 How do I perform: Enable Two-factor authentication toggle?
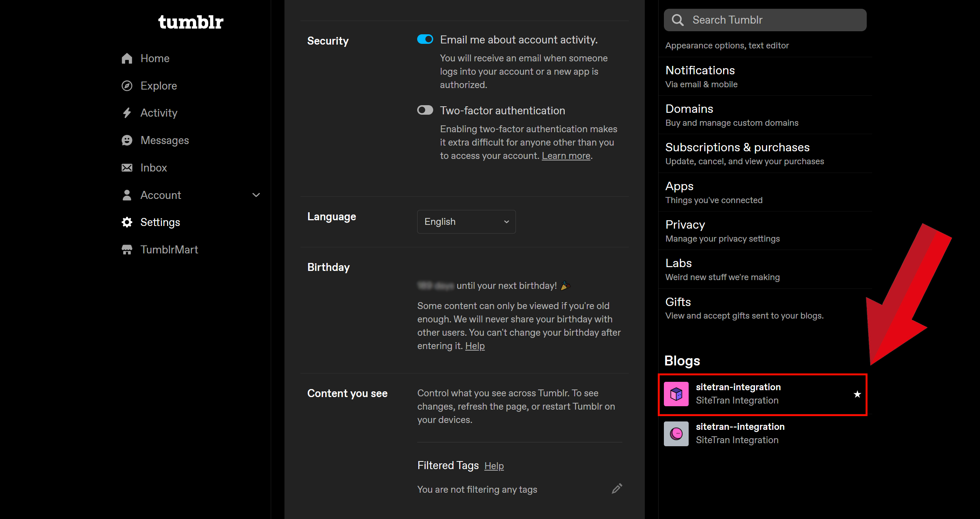425,110
